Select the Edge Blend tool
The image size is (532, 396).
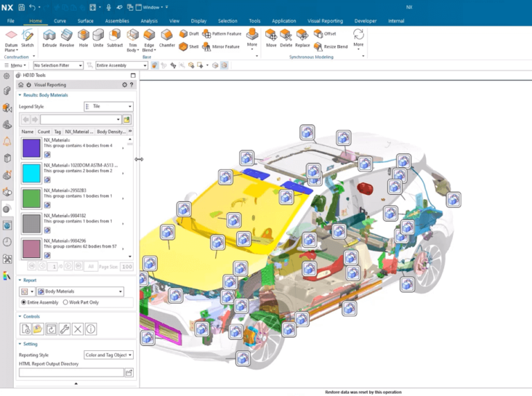149,40
